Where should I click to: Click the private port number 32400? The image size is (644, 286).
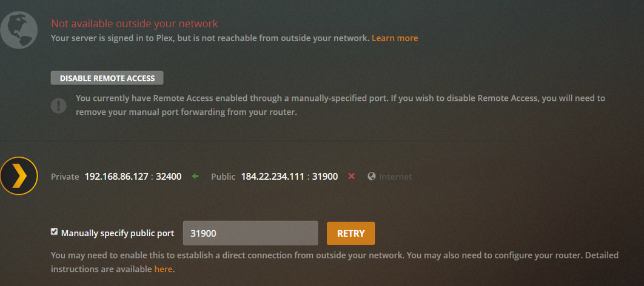pos(169,177)
